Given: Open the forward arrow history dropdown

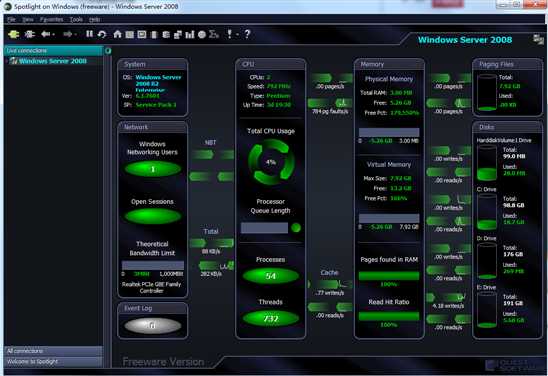Looking at the screenshot, I should point(75,34).
